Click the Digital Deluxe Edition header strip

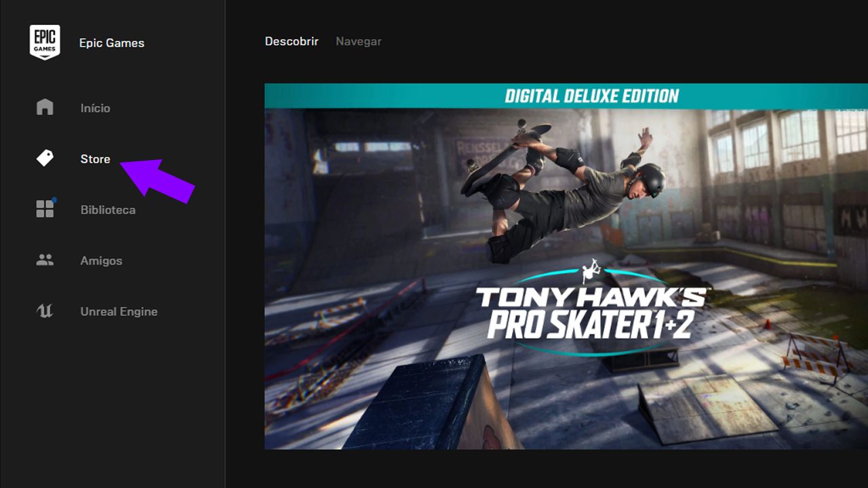coord(566,96)
